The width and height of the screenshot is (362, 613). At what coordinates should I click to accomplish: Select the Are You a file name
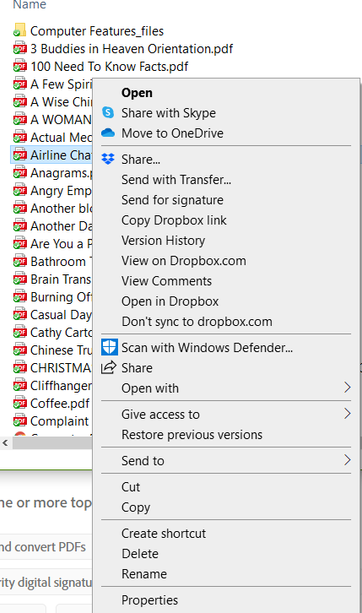pos(61,244)
